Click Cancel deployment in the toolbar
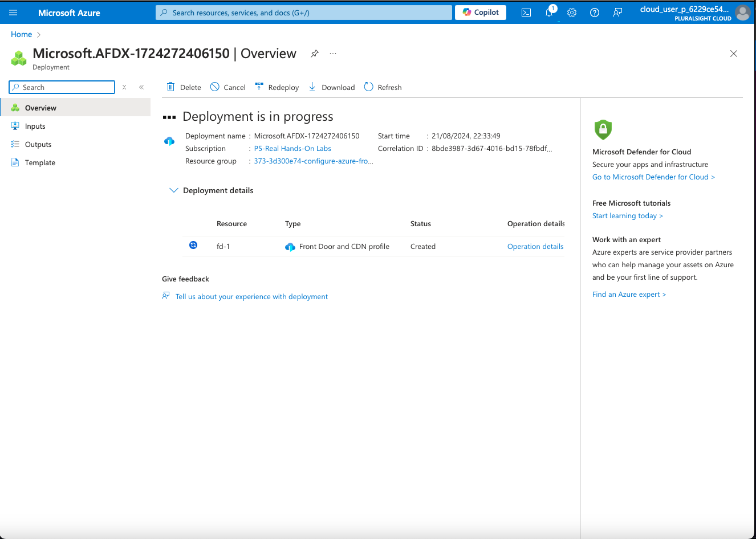Image resolution: width=756 pixels, height=539 pixels. pyautogui.click(x=227, y=87)
